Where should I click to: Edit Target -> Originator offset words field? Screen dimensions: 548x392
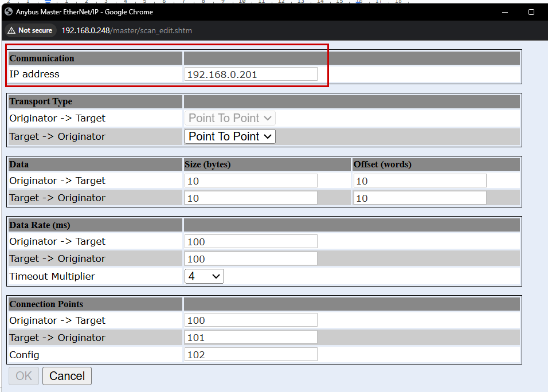pyautogui.click(x=420, y=198)
